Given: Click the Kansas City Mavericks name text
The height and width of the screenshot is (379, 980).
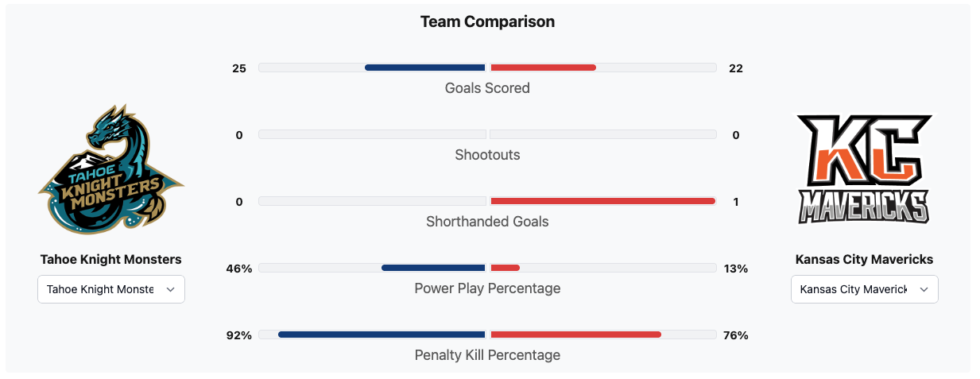Looking at the screenshot, I should click(x=864, y=260).
